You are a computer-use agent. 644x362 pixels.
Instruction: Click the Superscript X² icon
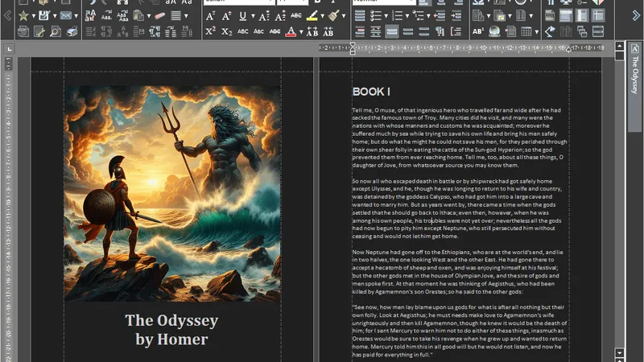pos(210,31)
